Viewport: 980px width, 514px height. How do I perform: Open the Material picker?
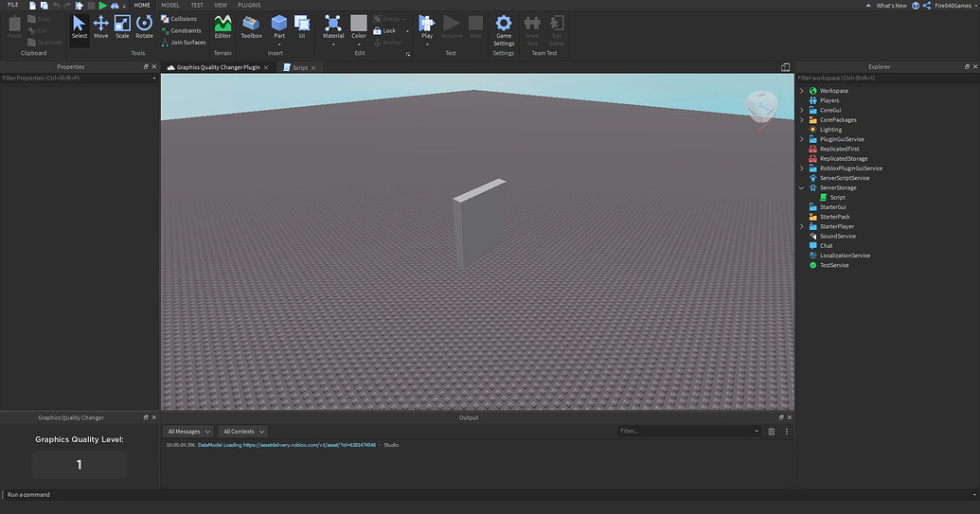[333, 27]
